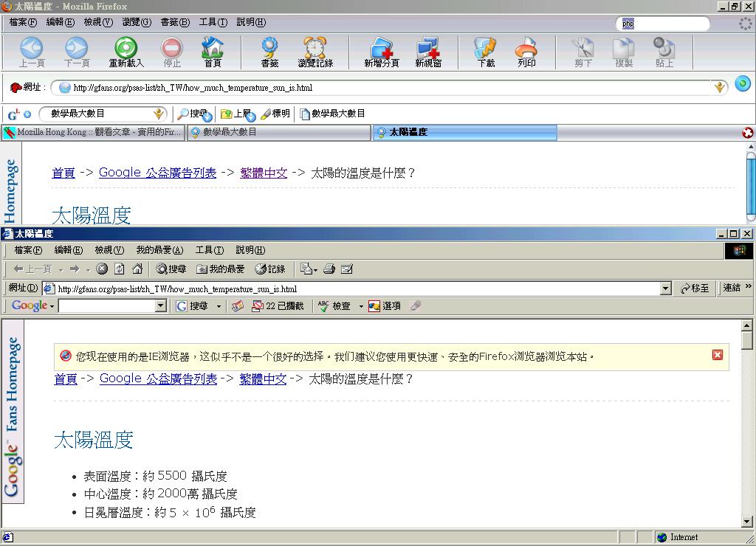This screenshot has height=546, width=756.
Task: Click IE vertical scrollbar down arrow
Action: (x=747, y=522)
